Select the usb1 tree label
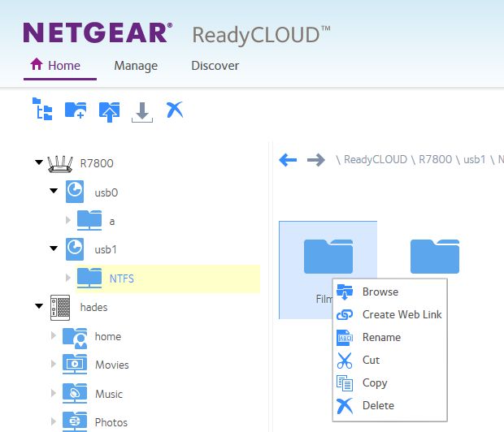 click(x=106, y=250)
